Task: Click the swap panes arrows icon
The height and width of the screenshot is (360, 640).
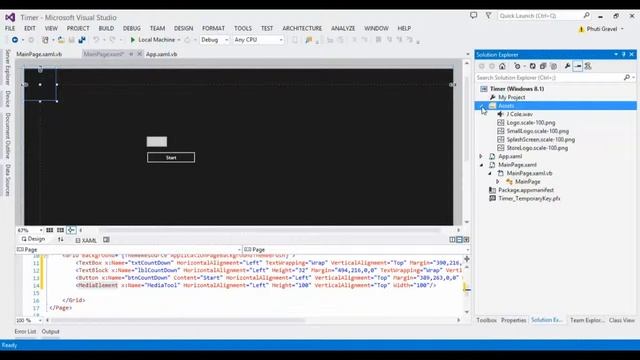Action: (60, 240)
